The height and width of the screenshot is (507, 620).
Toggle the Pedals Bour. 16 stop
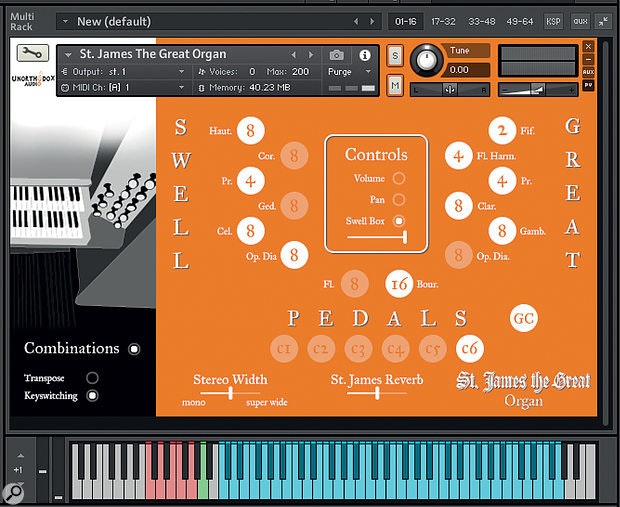[399, 284]
